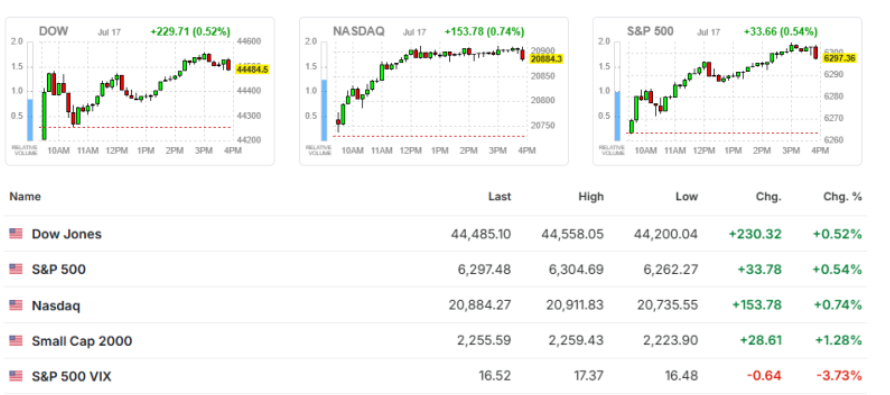Click the US flag icon beside S&P 500
Image resolution: width=890 pixels, height=395 pixels.
16,269
